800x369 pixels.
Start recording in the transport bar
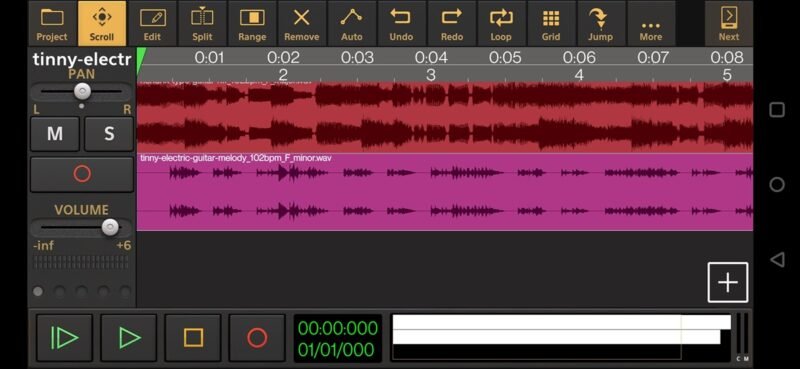tap(257, 338)
